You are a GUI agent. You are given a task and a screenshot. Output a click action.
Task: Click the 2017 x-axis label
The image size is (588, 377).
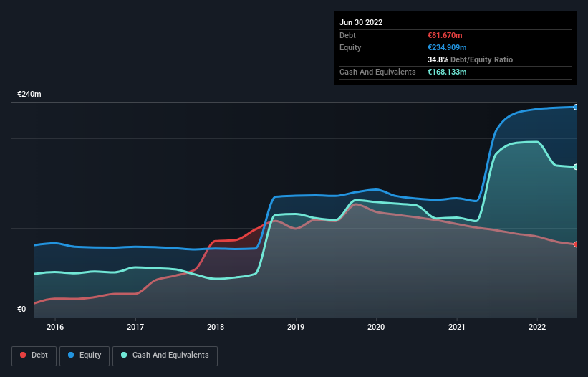(135, 327)
